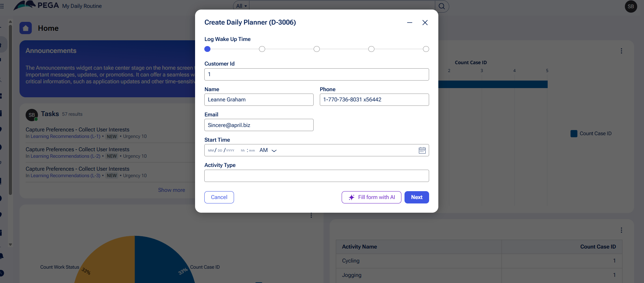Select the third step circle in the progress tracker
This screenshot has height=283, width=644.
click(317, 49)
